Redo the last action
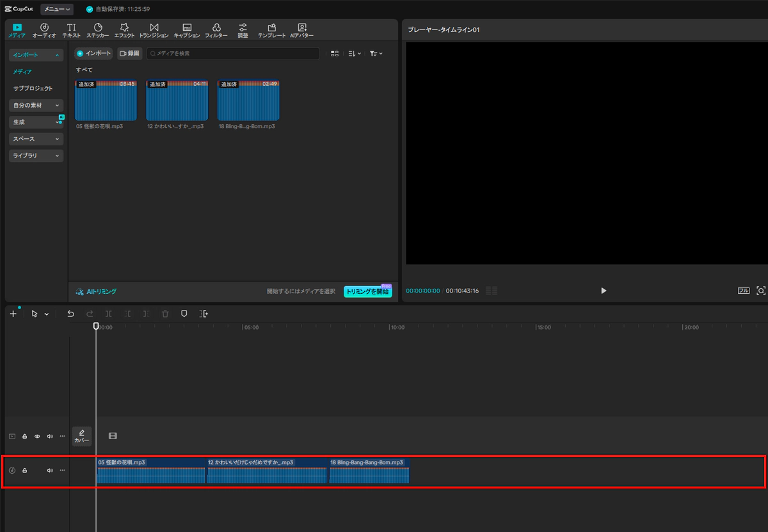This screenshot has width=768, height=532. click(x=90, y=314)
